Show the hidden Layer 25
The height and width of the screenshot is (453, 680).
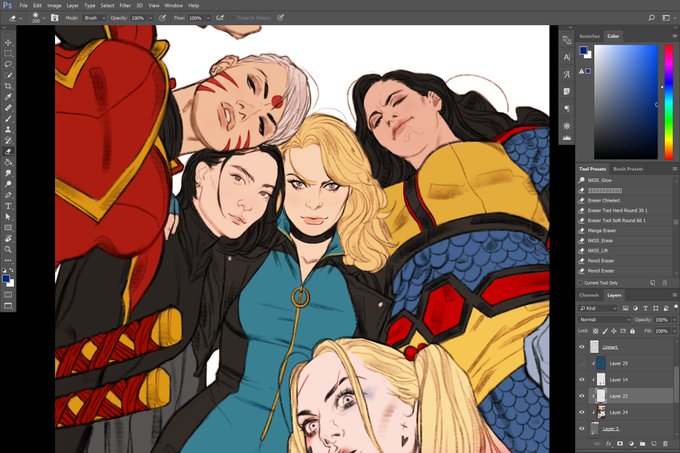582,363
